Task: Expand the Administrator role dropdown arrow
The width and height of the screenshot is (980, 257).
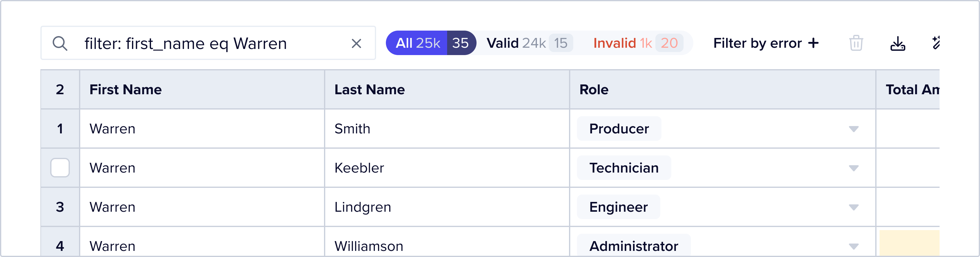Action: tap(853, 246)
